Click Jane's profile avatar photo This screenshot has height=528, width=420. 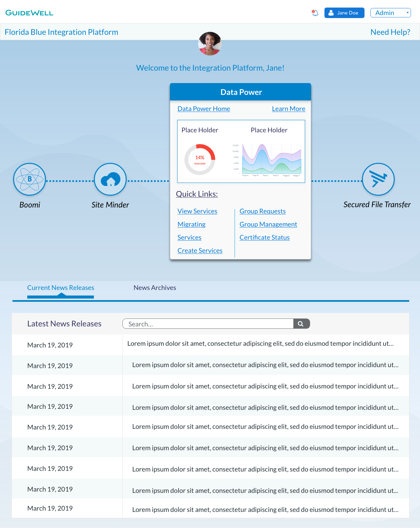(210, 44)
